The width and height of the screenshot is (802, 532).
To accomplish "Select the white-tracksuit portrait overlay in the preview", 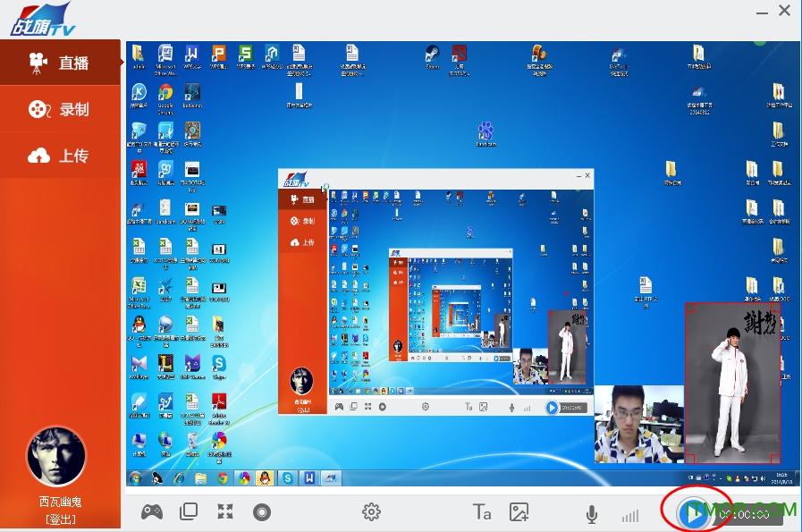I will 733,383.
